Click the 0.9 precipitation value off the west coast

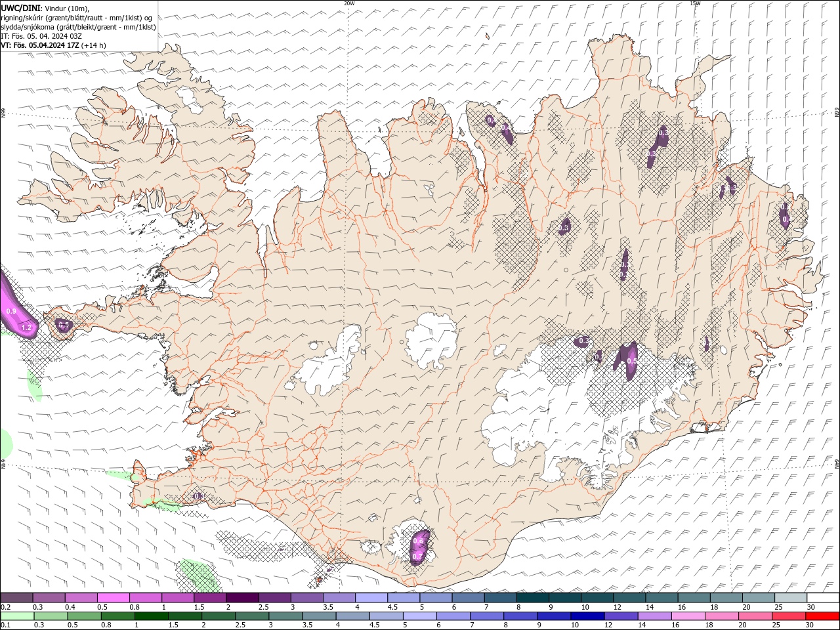[x=11, y=311]
